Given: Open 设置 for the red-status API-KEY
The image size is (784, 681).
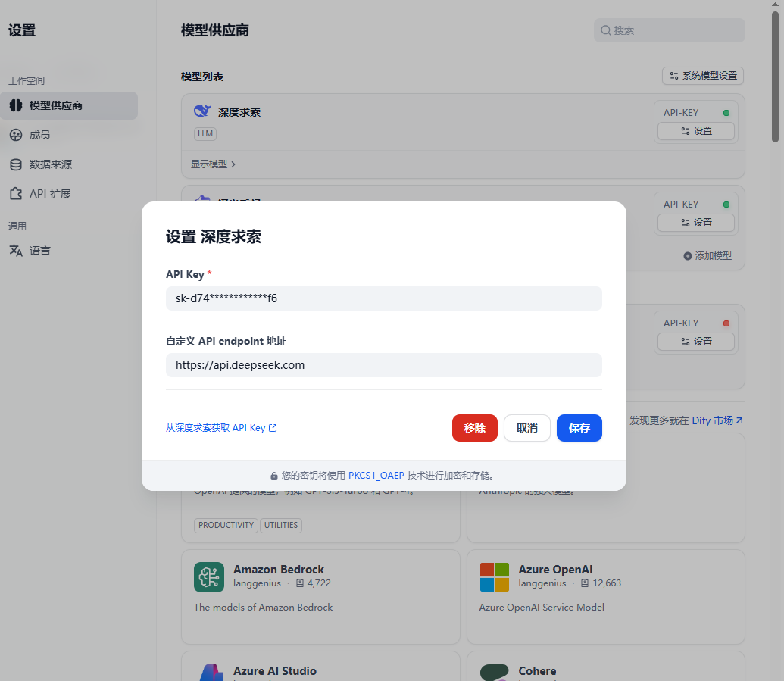Looking at the screenshot, I should [696, 342].
